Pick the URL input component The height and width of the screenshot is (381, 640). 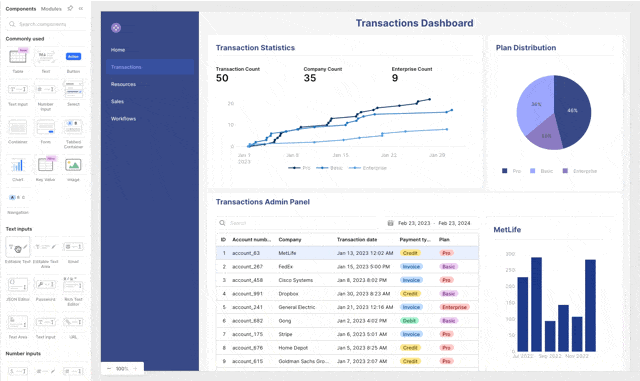73,322
